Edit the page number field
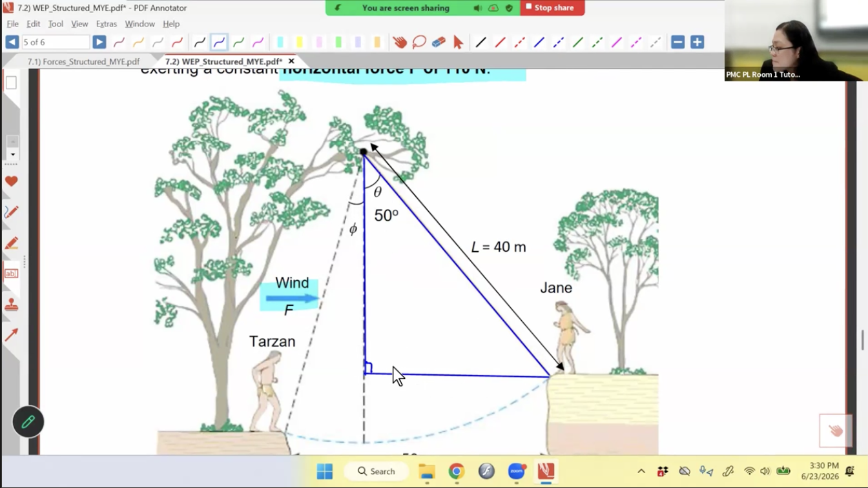This screenshot has height=488, width=868. pyautogui.click(x=56, y=42)
